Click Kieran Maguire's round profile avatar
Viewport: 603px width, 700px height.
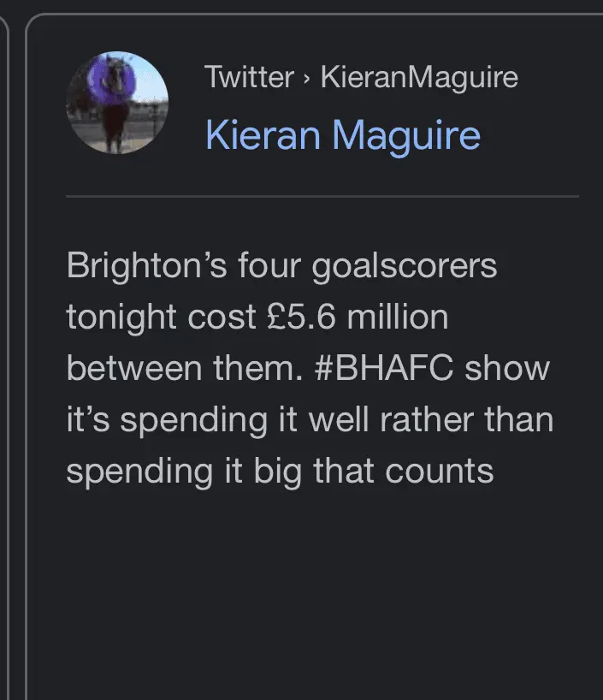pyautogui.click(x=117, y=103)
